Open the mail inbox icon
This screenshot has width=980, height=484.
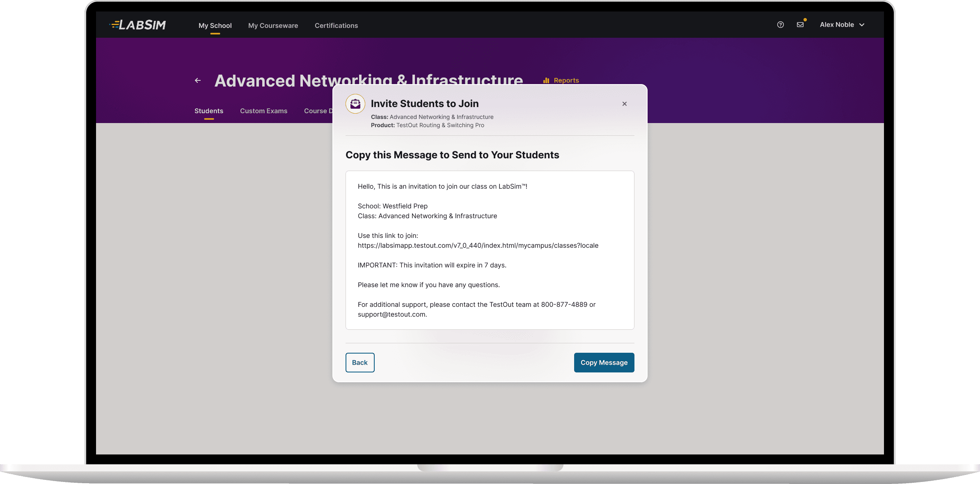pos(800,25)
